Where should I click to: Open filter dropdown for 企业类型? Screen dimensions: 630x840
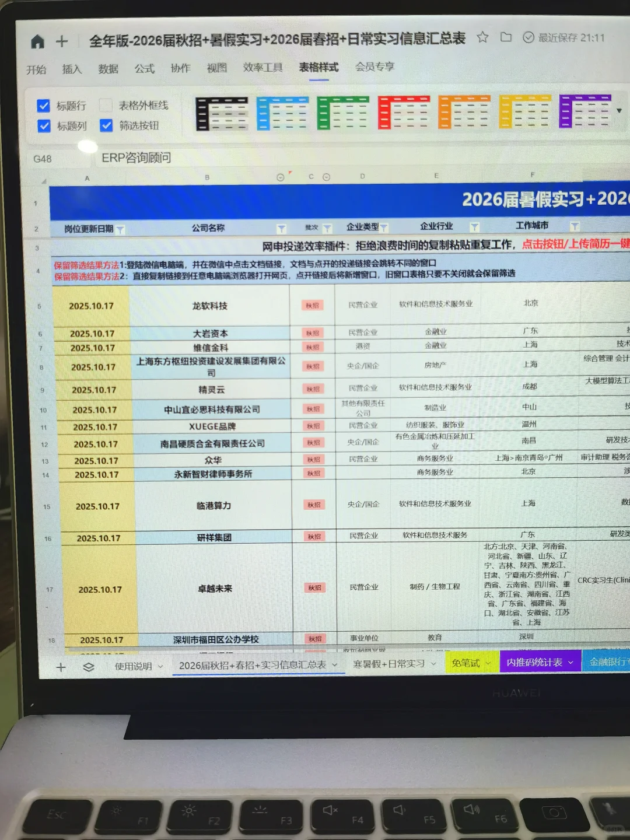click(383, 228)
